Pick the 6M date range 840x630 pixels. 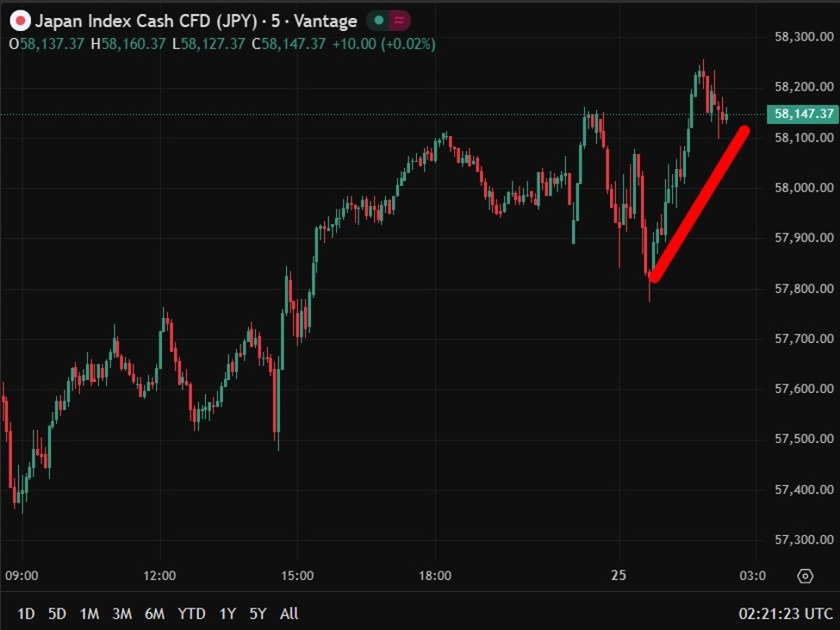tap(154, 614)
